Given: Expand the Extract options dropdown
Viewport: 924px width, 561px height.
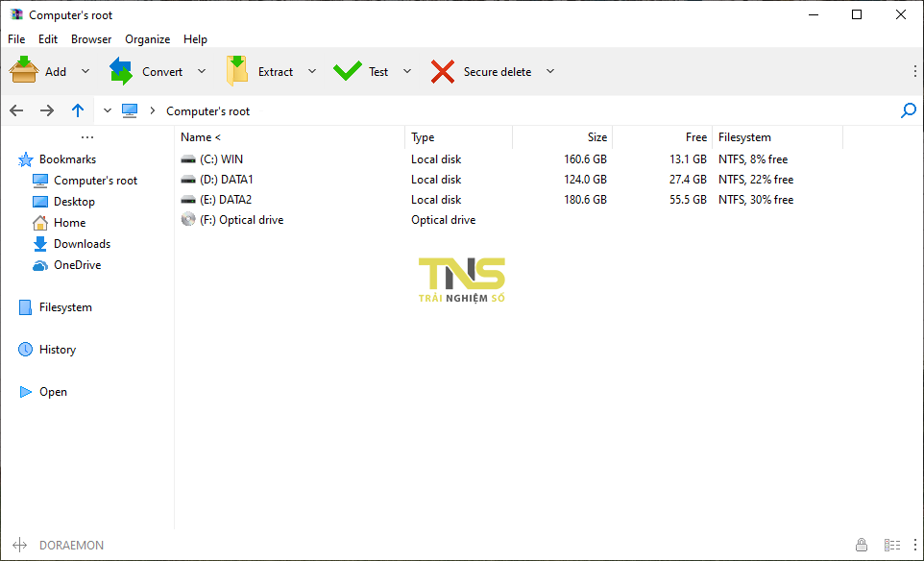Looking at the screenshot, I should (x=311, y=70).
